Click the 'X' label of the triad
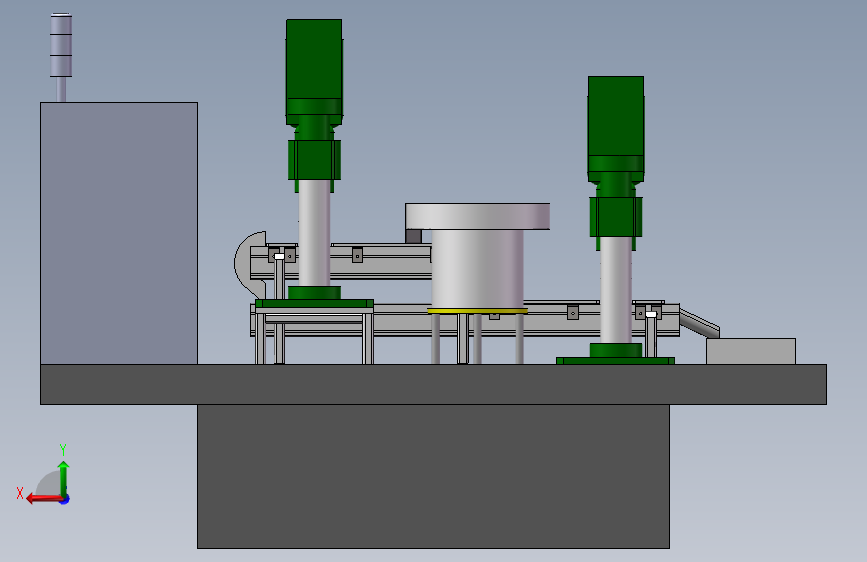The image size is (867, 562). 20,493
